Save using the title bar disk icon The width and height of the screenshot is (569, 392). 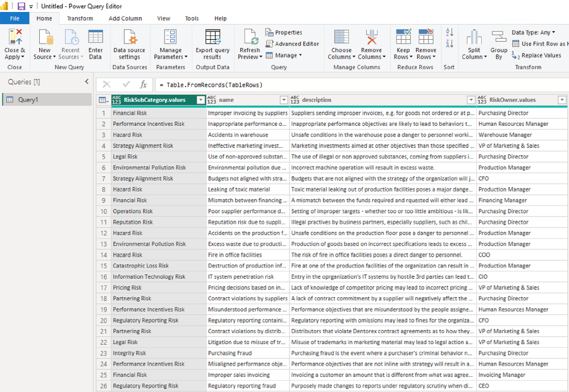tap(21, 6)
